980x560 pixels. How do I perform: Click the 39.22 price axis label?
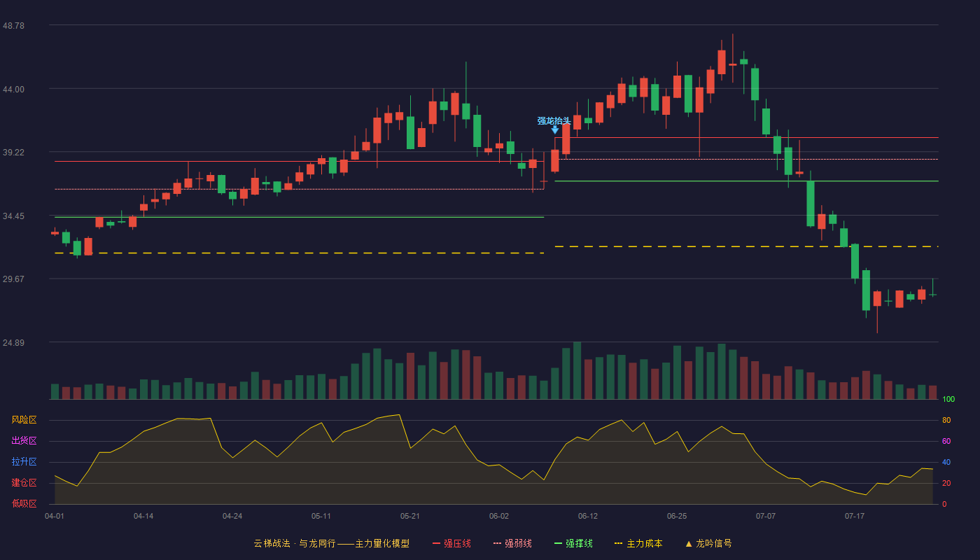(x=13, y=152)
